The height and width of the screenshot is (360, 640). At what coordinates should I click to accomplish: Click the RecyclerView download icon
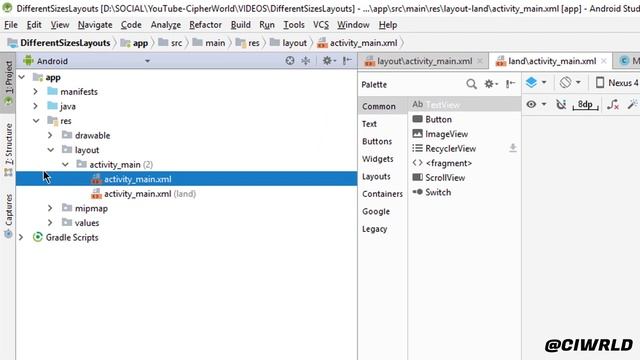click(x=513, y=148)
